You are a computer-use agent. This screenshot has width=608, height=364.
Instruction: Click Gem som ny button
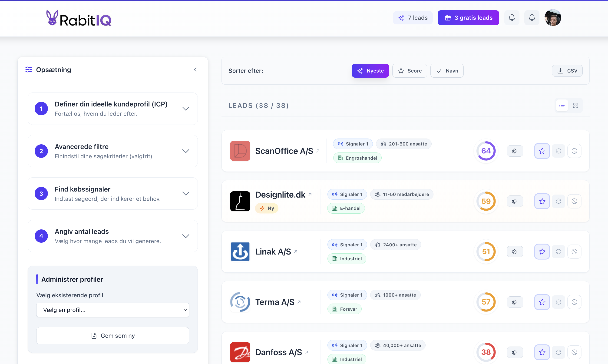click(112, 336)
